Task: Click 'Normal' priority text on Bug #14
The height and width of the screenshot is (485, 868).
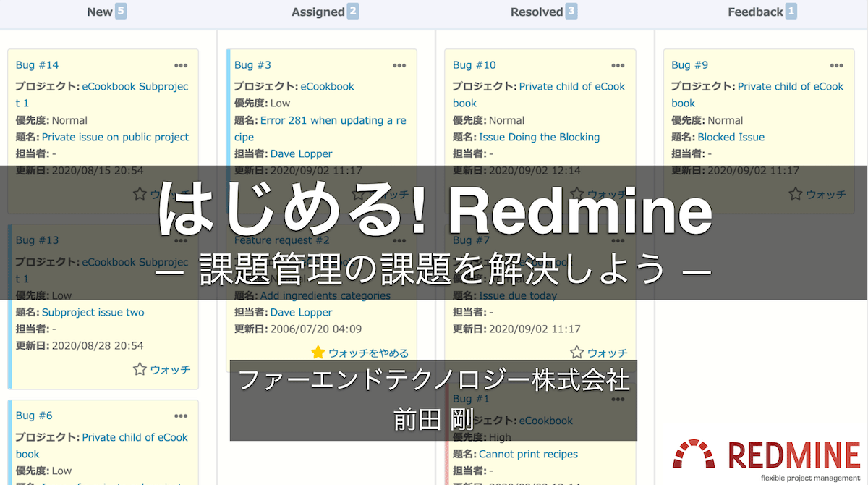Action: [x=69, y=120]
